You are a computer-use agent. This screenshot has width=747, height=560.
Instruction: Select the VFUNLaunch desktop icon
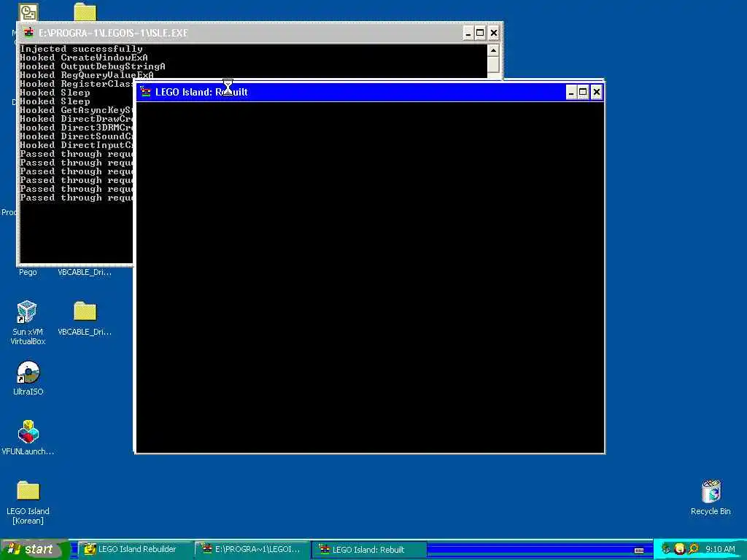(x=28, y=437)
